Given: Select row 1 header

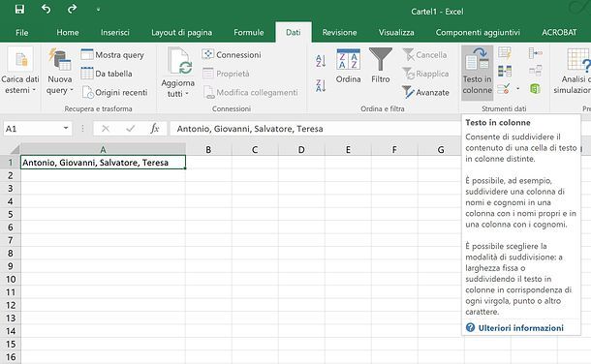Looking at the screenshot, I should click(x=11, y=163).
